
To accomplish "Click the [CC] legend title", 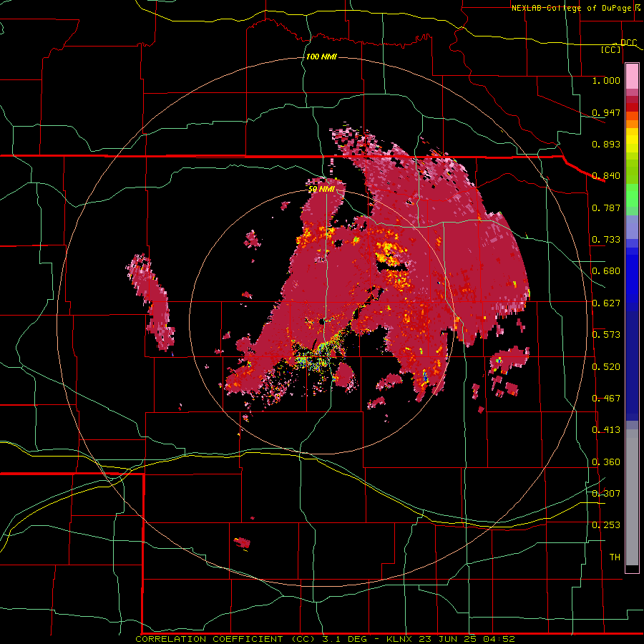I will pos(611,49).
